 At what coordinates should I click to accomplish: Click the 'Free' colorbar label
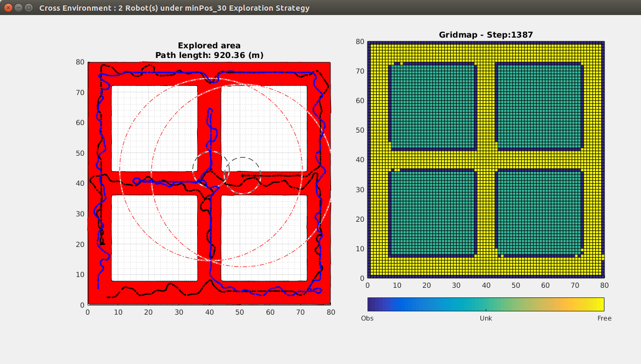604,318
